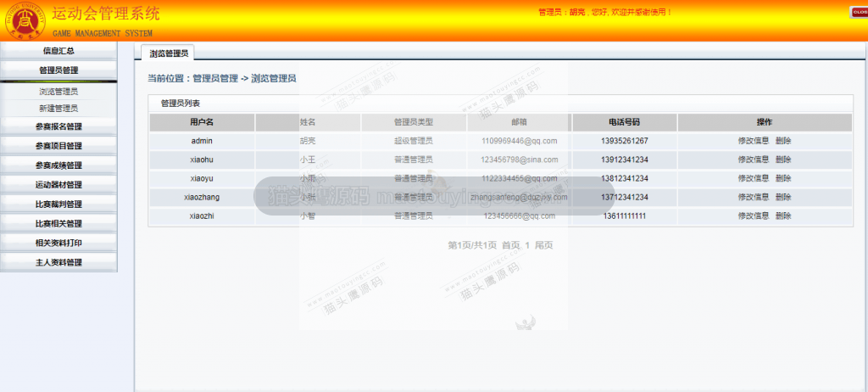The width and height of the screenshot is (868, 392).
Task: Click 超级管理员 type cell
Action: (414, 141)
